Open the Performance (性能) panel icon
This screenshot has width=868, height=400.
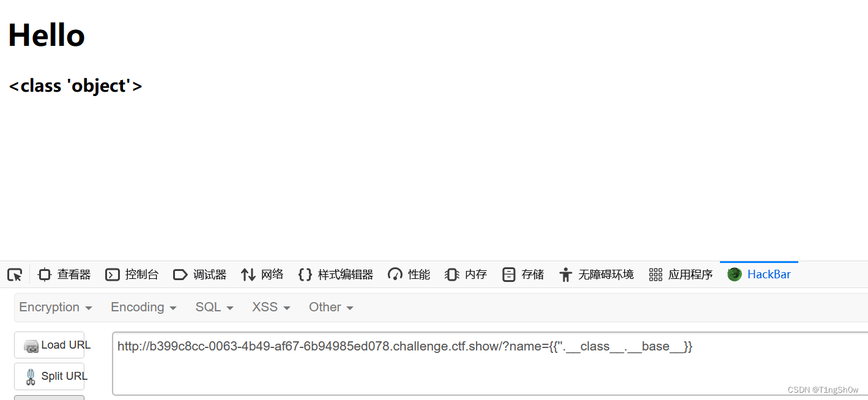(395, 275)
